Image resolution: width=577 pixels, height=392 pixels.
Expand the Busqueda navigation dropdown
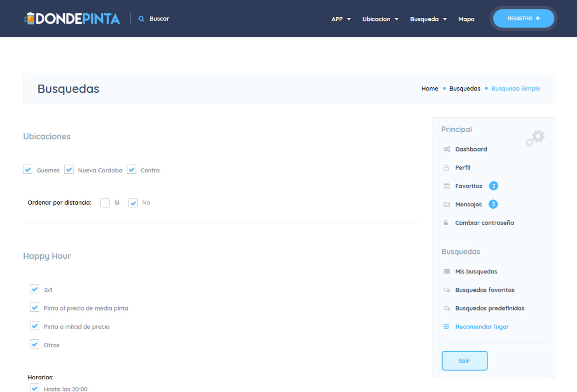428,19
